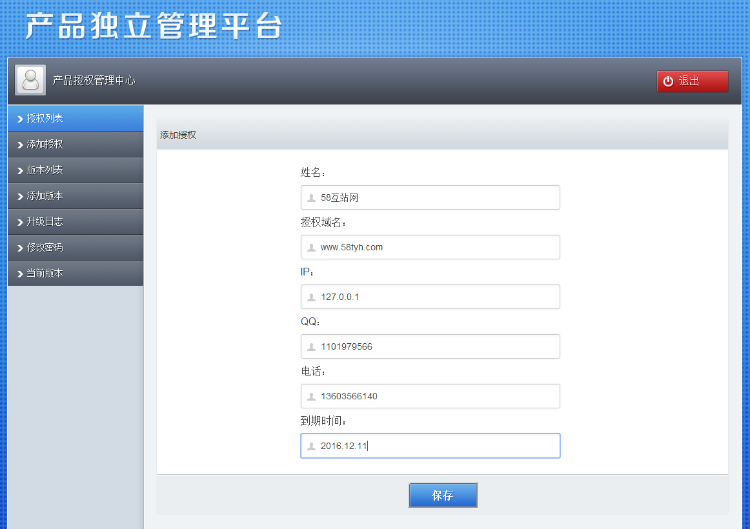The width and height of the screenshot is (750, 529).
Task: Open 升级日志 sidebar item
Action: tap(76, 221)
